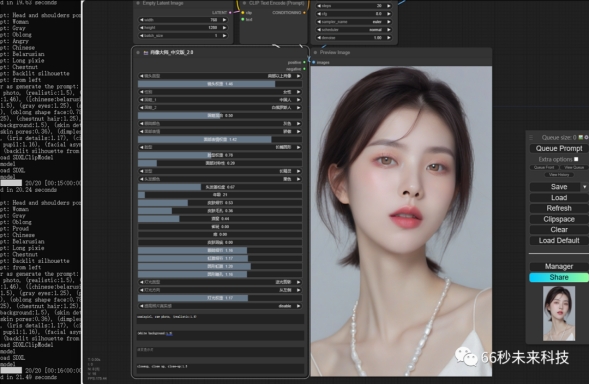Collapse the Empty Latent Image node dot

tap(138, 3)
